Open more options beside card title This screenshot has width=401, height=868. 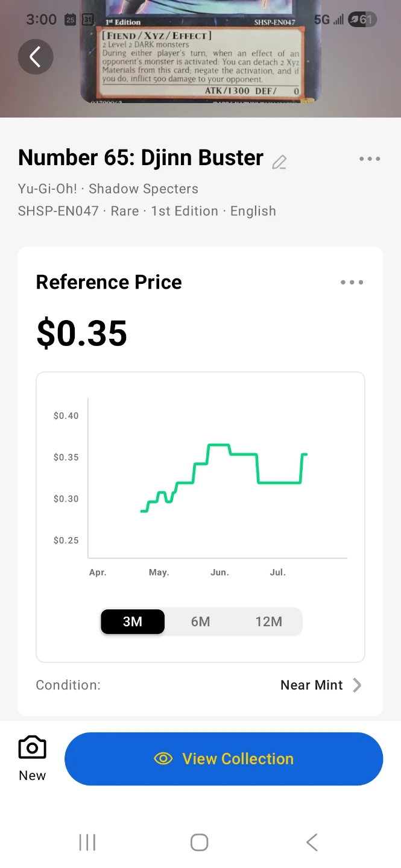[x=370, y=159]
